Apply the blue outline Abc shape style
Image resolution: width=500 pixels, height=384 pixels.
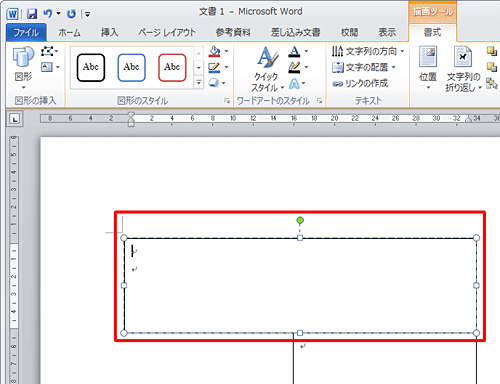(x=131, y=67)
